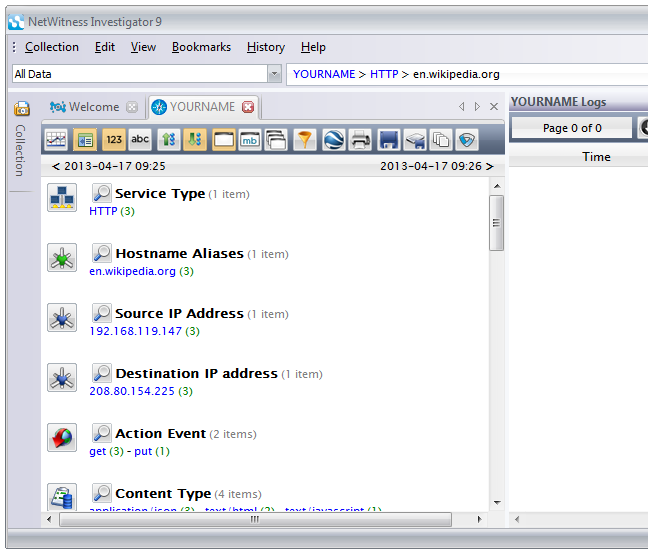
Task: Select ascending sort order icon
Action: (169, 139)
